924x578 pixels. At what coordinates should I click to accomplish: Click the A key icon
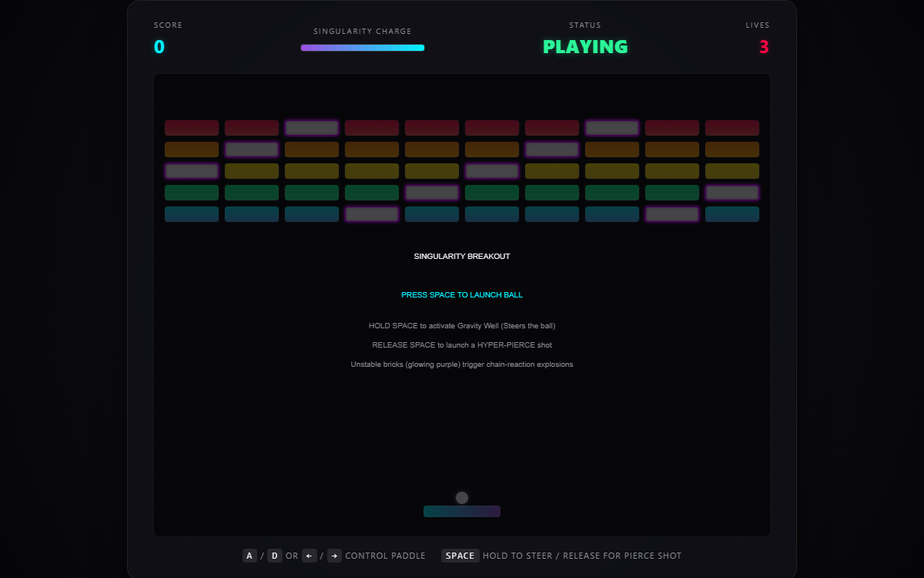point(249,556)
